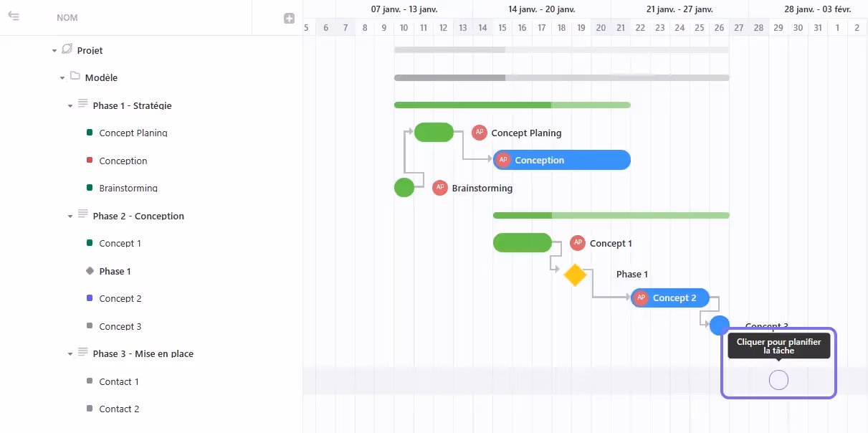Click the Concept Planing label in the Gantt chart
Image resolution: width=868 pixels, height=433 pixels.
[x=526, y=133]
